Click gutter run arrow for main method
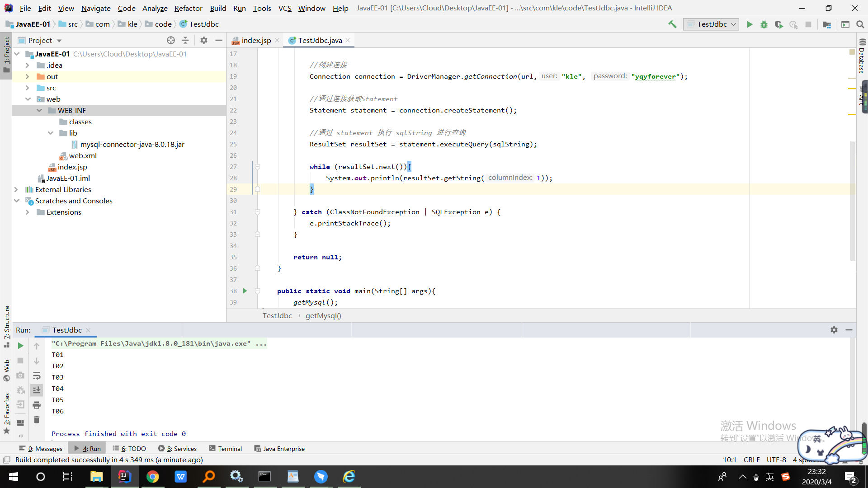This screenshot has width=868, height=488. (x=245, y=291)
